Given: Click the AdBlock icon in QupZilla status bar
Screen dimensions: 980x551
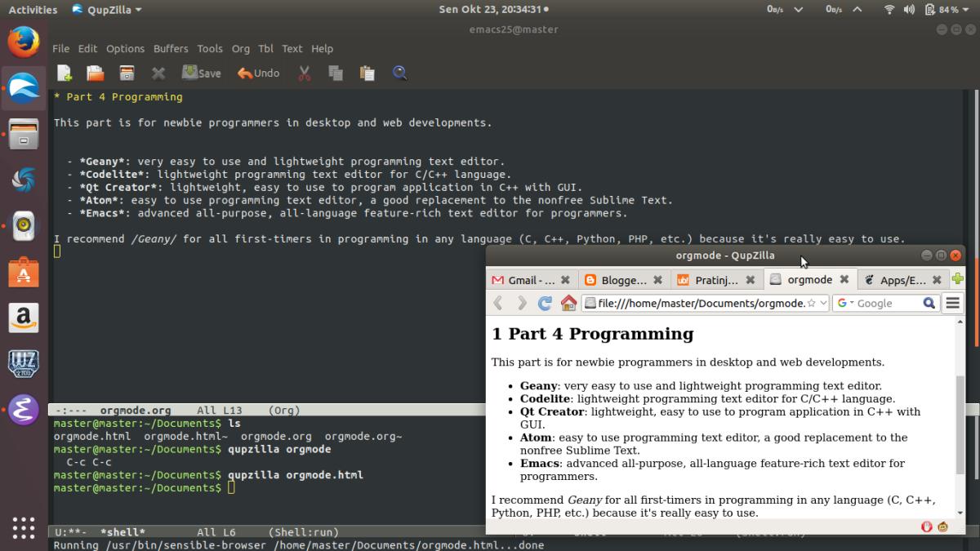Looking at the screenshot, I should (x=927, y=527).
